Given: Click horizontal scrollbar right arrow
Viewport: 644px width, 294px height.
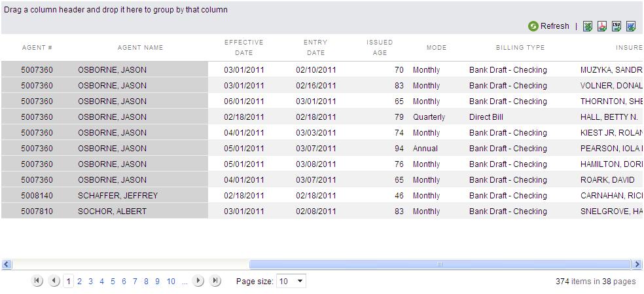Looking at the screenshot, I should 637,265.
